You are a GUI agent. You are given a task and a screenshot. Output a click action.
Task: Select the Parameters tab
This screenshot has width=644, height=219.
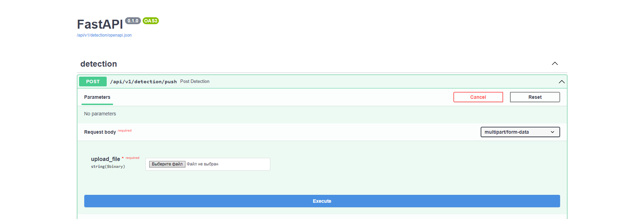point(97,97)
